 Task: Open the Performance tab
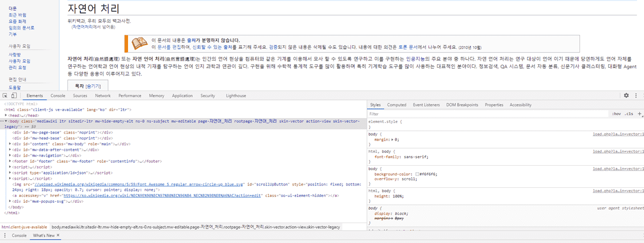pyautogui.click(x=130, y=95)
